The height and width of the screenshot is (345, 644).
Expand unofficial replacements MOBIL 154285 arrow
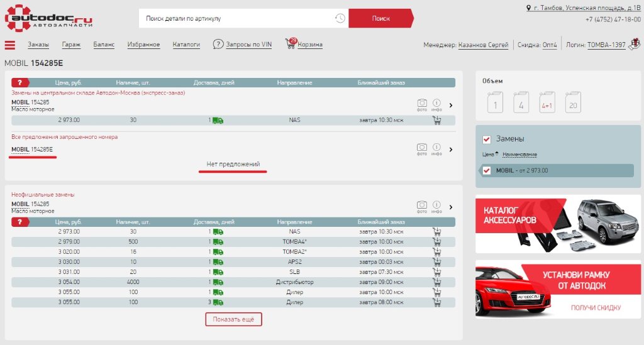pyautogui.click(x=451, y=207)
